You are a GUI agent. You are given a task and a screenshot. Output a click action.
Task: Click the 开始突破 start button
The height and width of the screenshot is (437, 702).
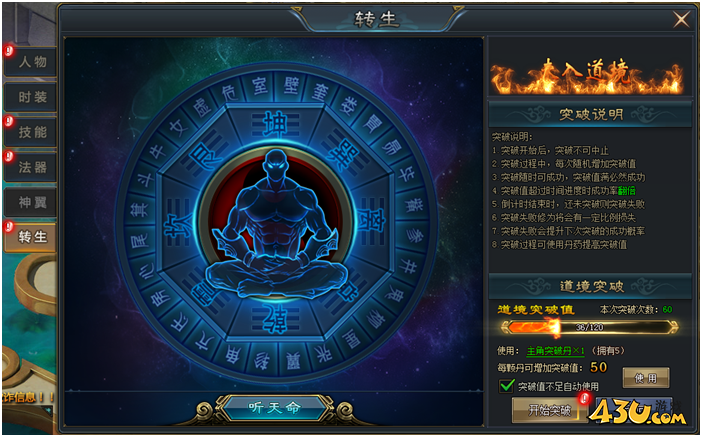click(x=549, y=410)
